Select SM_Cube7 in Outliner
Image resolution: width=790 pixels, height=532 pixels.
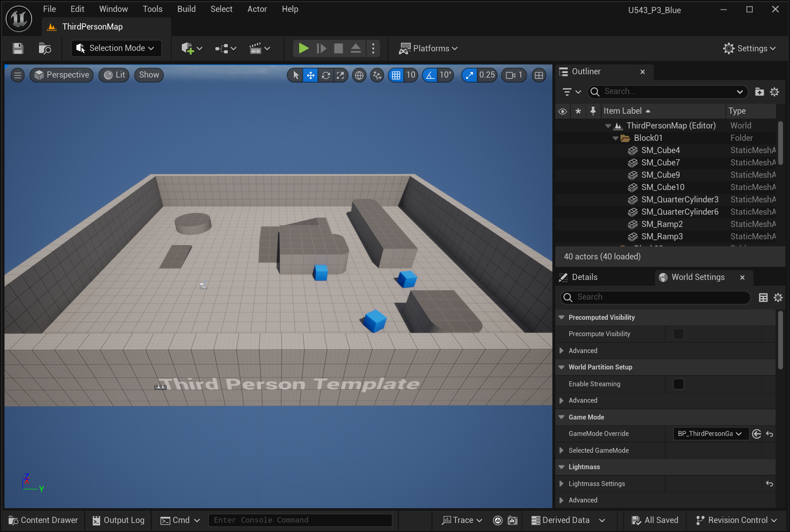[x=666, y=163]
